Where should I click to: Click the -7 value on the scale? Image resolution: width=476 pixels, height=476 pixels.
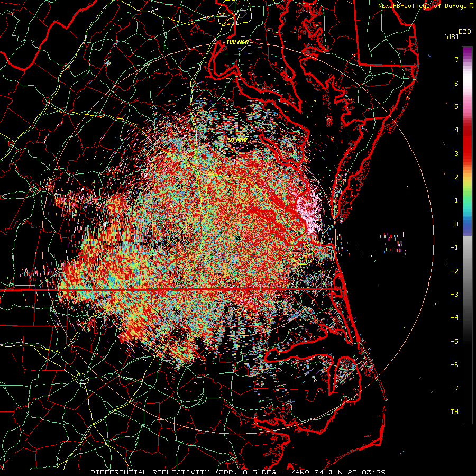(454, 388)
